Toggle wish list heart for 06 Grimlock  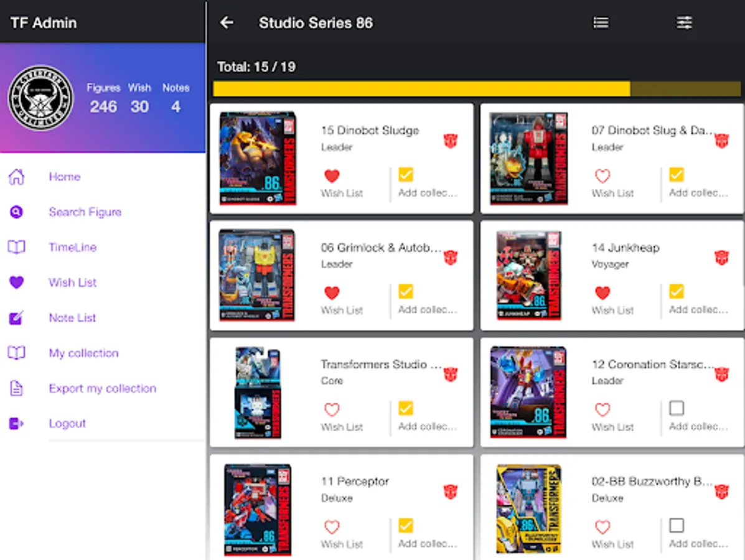(x=332, y=292)
